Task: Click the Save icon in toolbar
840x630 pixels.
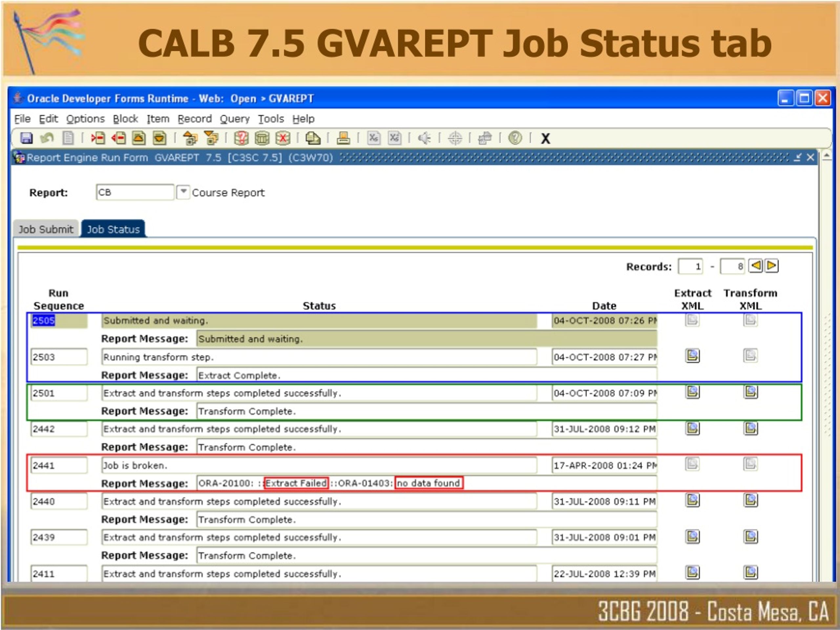Action: coord(26,138)
